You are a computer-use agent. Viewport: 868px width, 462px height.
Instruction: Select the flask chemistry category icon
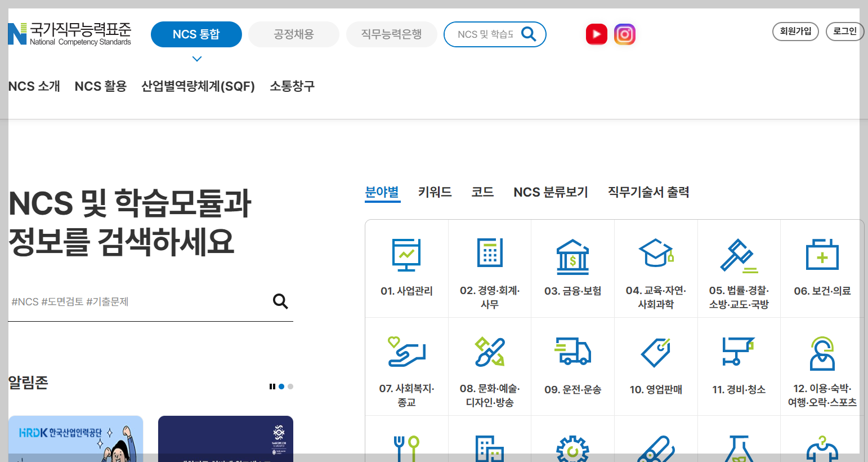(x=739, y=448)
